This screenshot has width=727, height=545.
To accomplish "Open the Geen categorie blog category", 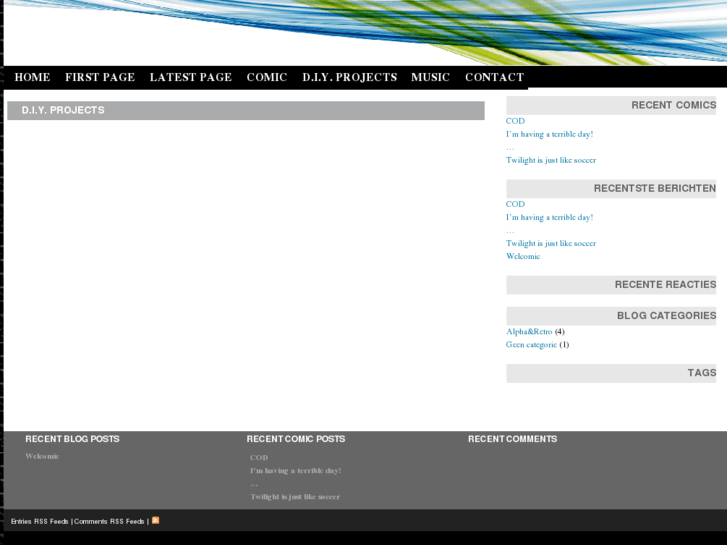I will point(531,345).
